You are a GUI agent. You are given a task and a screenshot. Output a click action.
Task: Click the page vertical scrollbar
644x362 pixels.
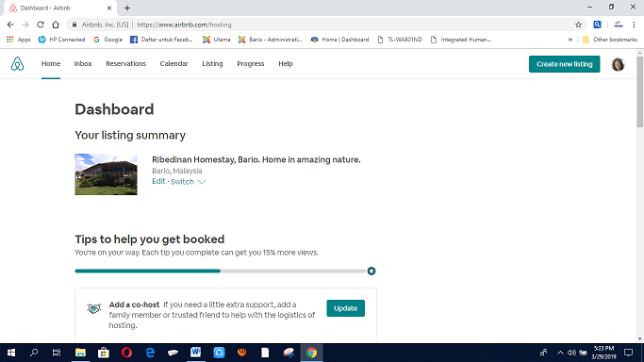640,92
